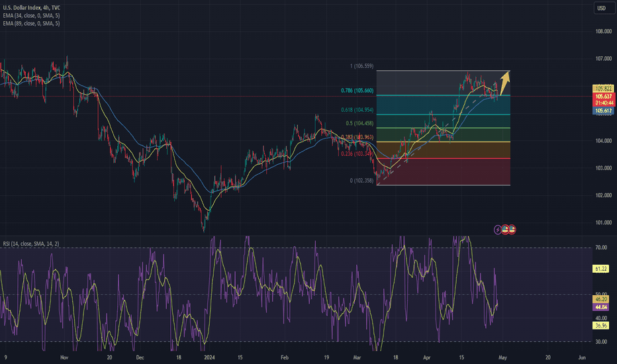
Task: Click Apr on the time axis
Action: [x=426, y=357]
